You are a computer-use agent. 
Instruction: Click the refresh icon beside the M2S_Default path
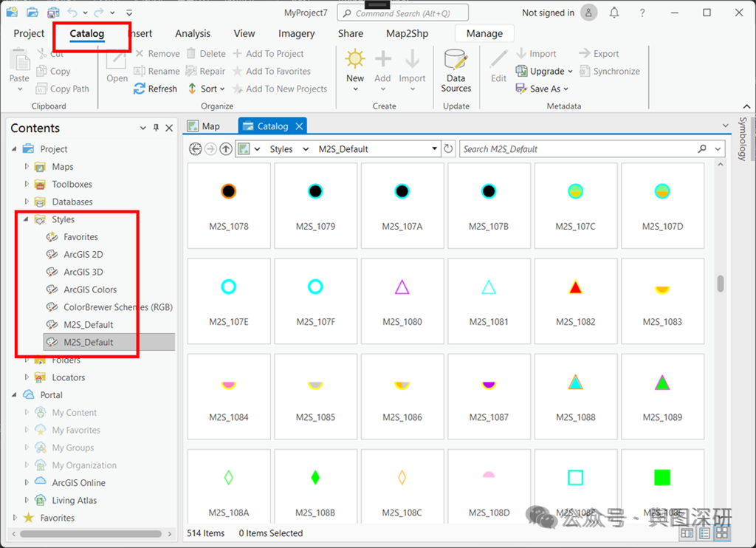[x=448, y=148]
